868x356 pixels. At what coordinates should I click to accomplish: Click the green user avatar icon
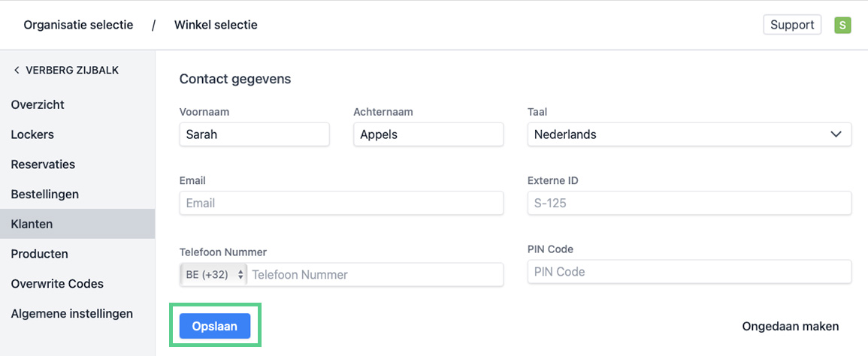[x=842, y=26]
